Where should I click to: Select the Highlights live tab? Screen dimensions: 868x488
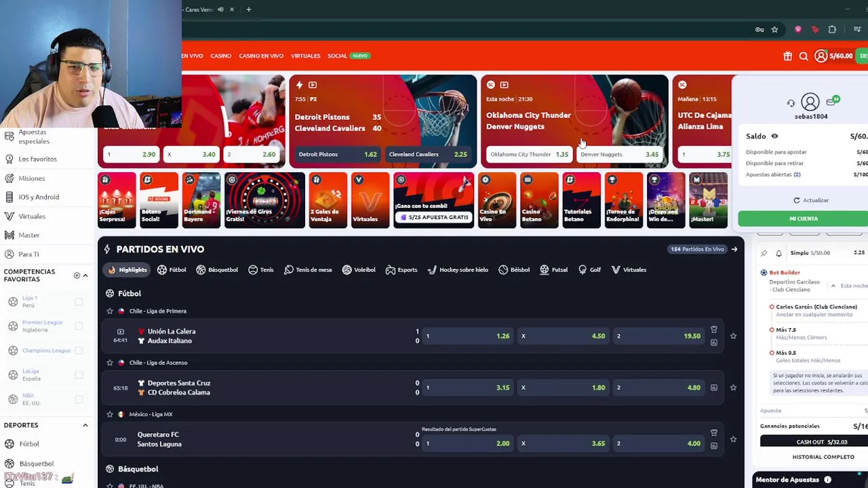point(127,270)
